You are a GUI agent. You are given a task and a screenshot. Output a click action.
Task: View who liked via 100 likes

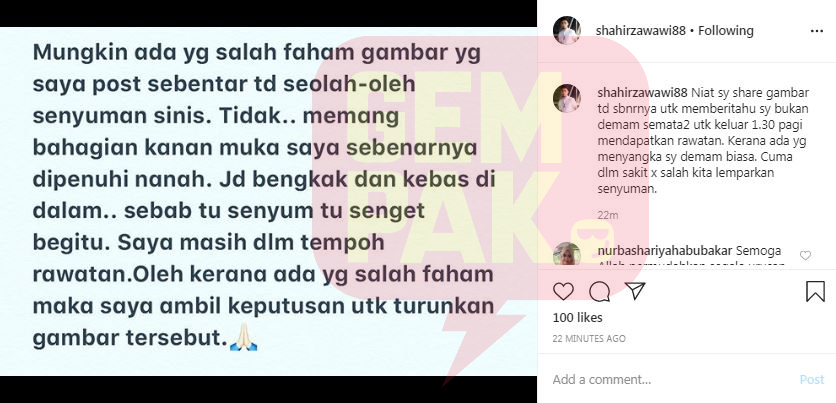(x=577, y=318)
